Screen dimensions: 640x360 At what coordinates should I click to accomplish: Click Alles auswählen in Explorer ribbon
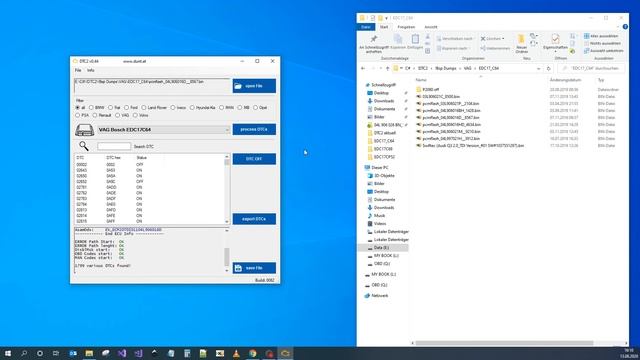click(601, 36)
